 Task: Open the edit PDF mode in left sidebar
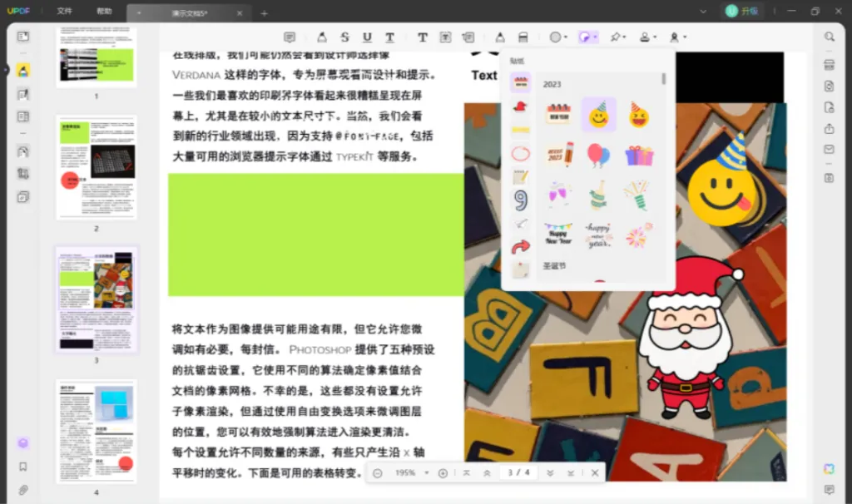coord(22,95)
